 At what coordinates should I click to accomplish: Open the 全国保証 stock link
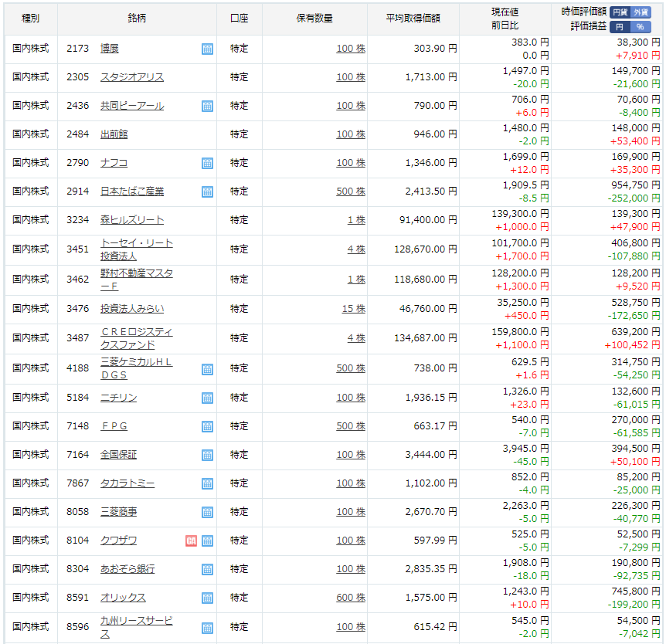[118, 455]
